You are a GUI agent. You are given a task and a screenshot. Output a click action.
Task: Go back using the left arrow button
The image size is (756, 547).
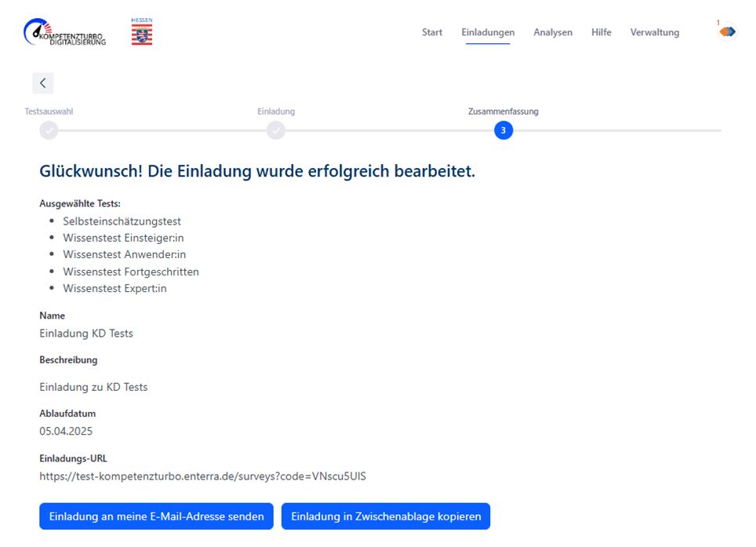pyautogui.click(x=43, y=82)
